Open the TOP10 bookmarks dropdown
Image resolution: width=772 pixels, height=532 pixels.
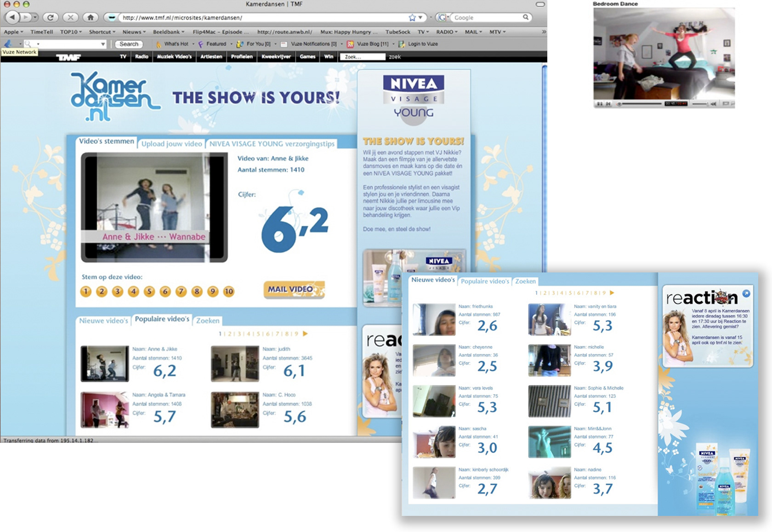pos(71,32)
